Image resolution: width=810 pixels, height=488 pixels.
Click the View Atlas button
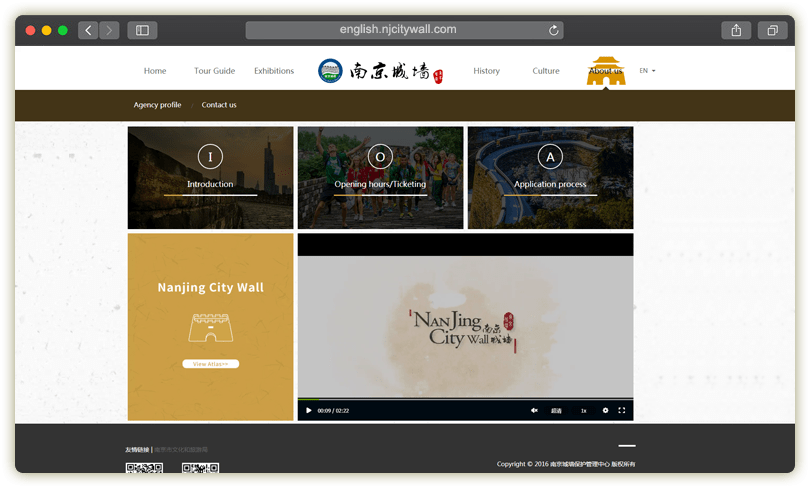(x=210, y=364)
